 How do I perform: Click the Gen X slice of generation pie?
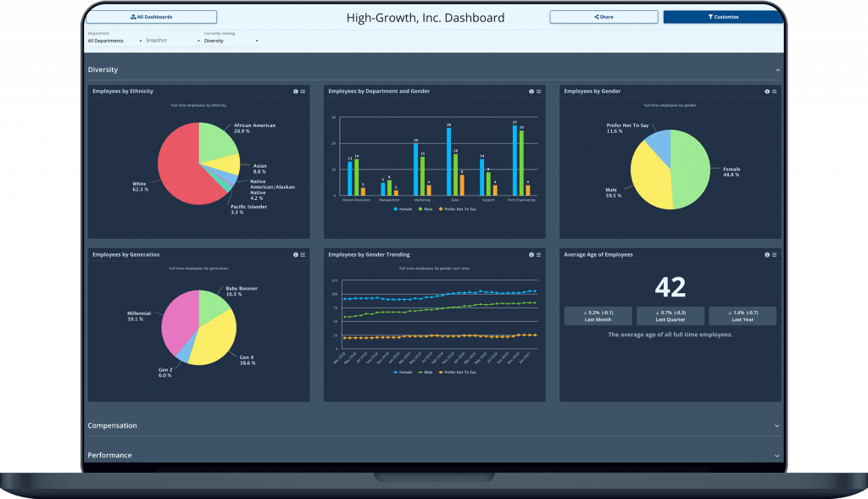pyautogui.click(x=214, y=341)
